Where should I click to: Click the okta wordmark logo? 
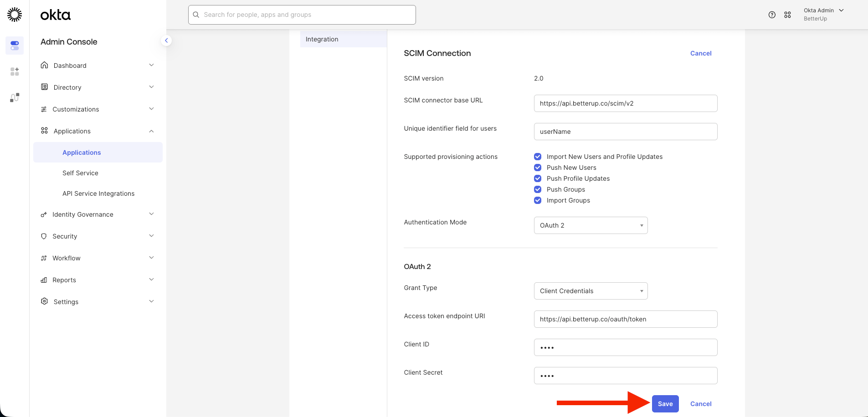(56, 15)
